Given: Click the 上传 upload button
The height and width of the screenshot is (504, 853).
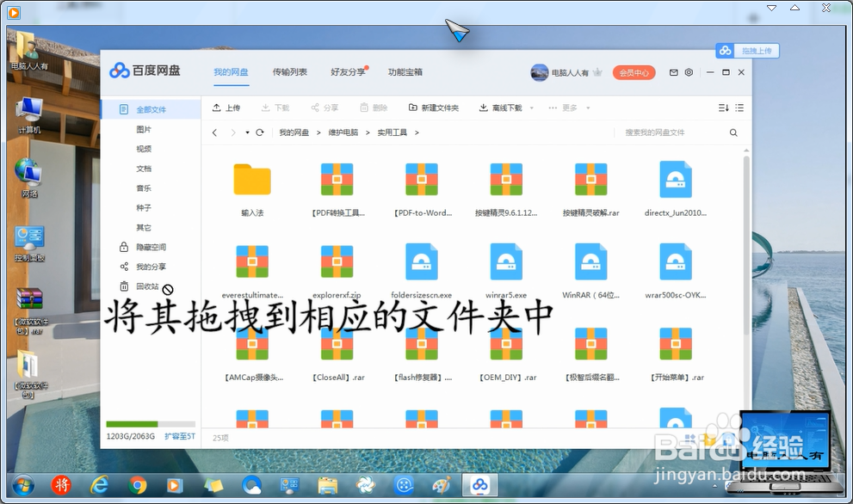Looking at the screenshot, I should tap(226, 108).
